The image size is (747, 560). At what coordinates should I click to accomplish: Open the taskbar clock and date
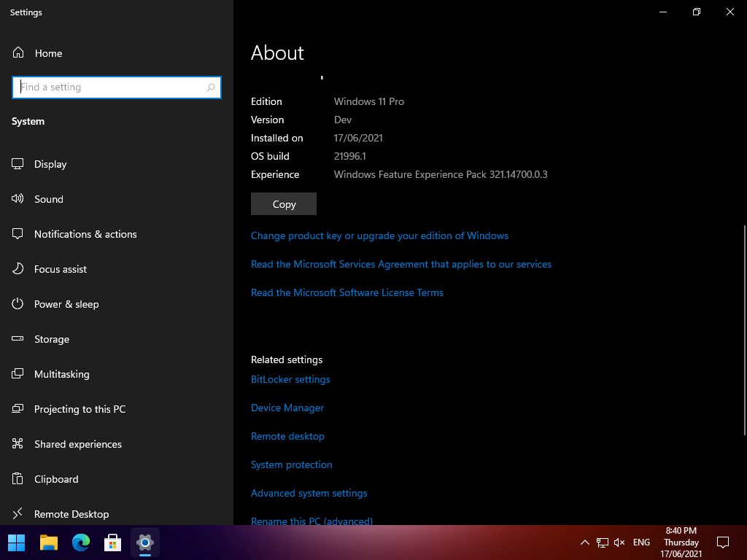pos(681,542)
